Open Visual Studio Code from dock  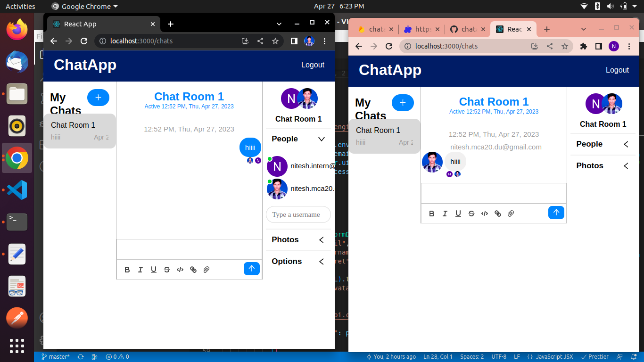pos(17,190)
